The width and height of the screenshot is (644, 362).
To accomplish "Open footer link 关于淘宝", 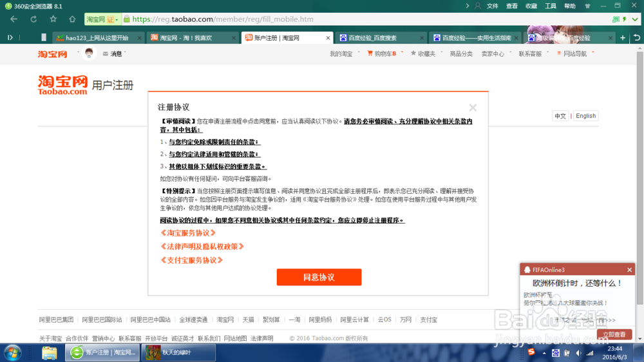I will point(50,339).
